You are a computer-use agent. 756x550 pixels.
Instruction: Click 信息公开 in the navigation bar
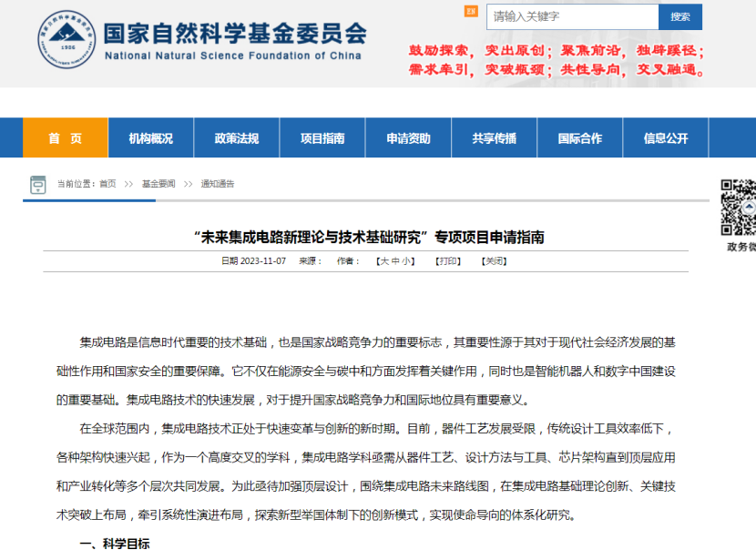tap(666, 138)
